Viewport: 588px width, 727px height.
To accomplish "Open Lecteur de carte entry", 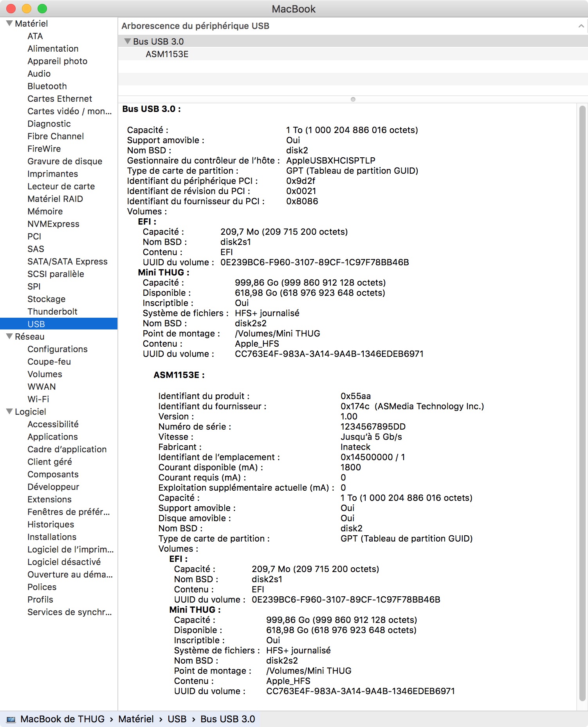I will [x=61, y=186].
